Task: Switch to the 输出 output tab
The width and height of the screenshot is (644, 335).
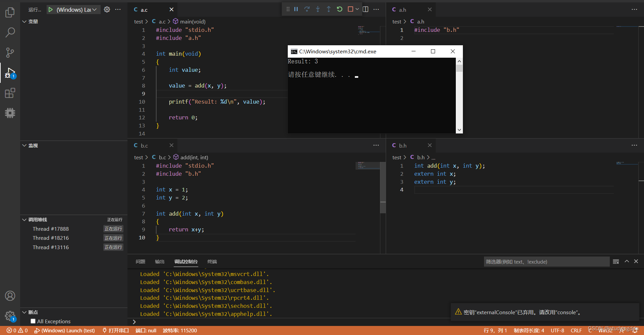Action: click(160, 262)
